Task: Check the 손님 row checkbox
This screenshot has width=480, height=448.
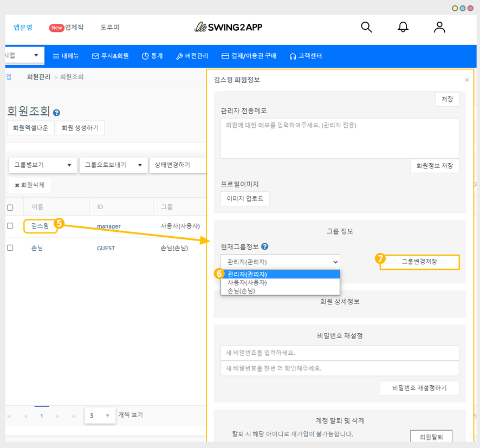Action: coord(10,248)
